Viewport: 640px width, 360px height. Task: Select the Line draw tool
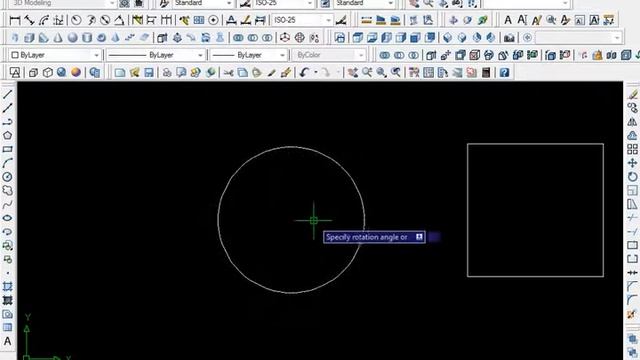point(7,94)
